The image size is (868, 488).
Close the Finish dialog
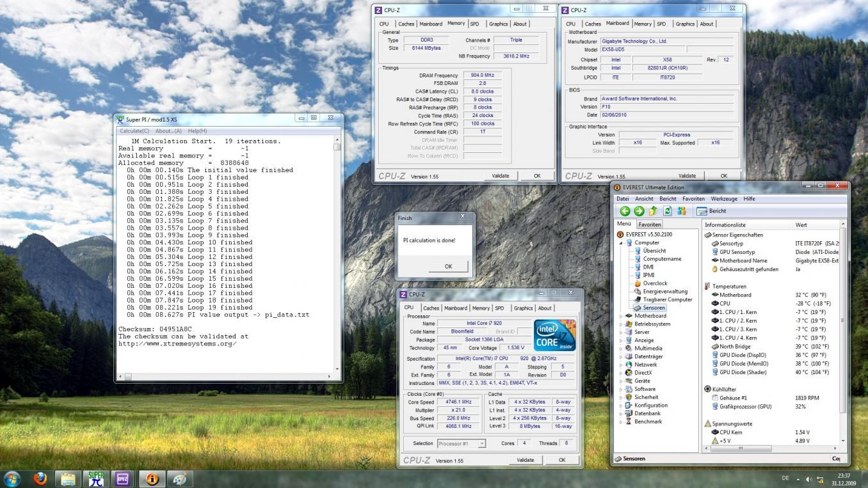point(463,216)
